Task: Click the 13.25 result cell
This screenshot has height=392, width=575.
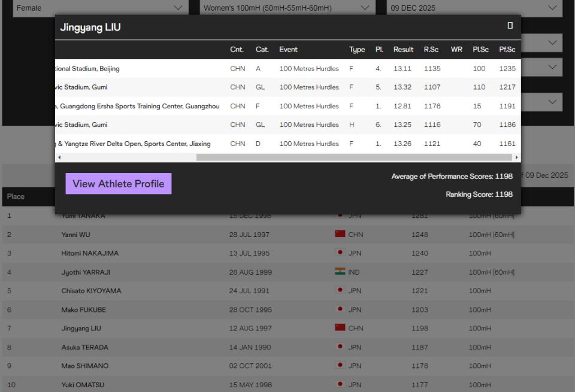Action: point(402,124)
